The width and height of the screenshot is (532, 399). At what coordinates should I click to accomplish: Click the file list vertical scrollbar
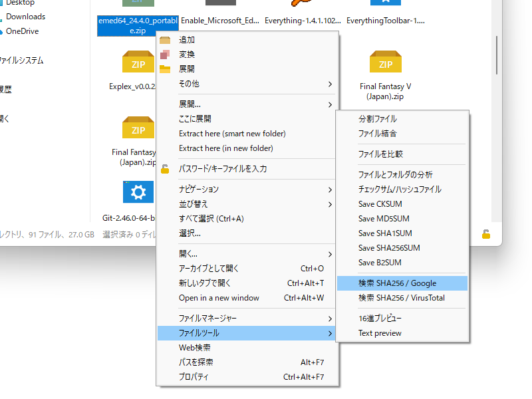497,55
